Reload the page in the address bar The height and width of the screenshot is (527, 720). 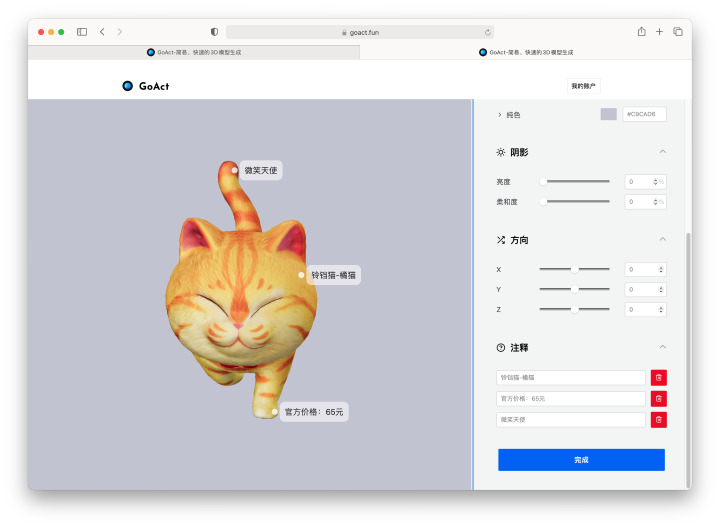[487, 32]
